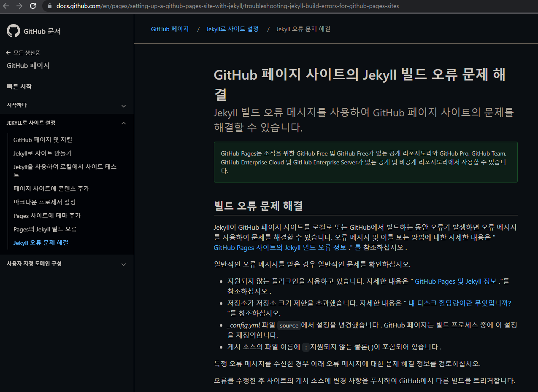Image resolution: width=538 pixels, height=392 pixels.
Task: Open the GitHub 페이지 sidebar heading
Action: (28, 66)
